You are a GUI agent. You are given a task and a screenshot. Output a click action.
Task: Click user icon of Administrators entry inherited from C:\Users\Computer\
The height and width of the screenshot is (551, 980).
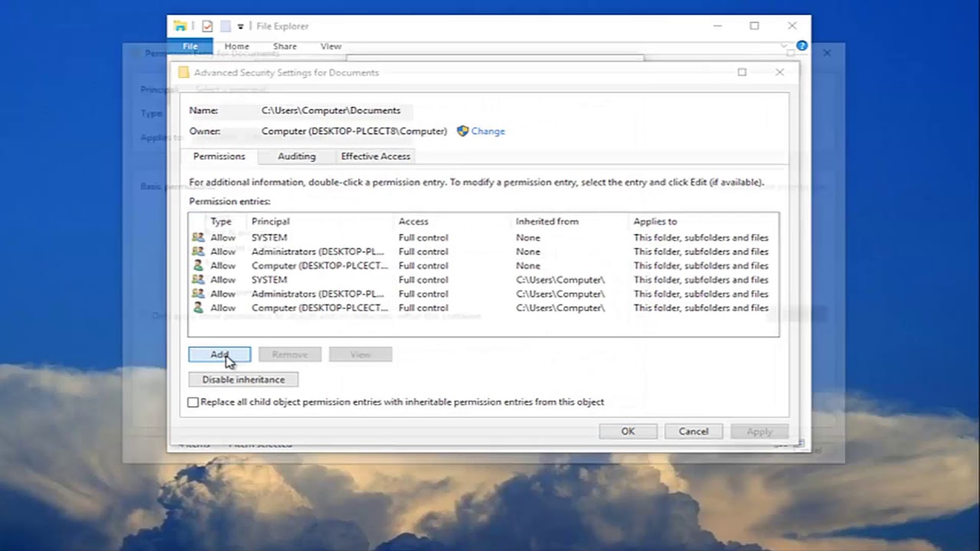(x=198, y=293)
